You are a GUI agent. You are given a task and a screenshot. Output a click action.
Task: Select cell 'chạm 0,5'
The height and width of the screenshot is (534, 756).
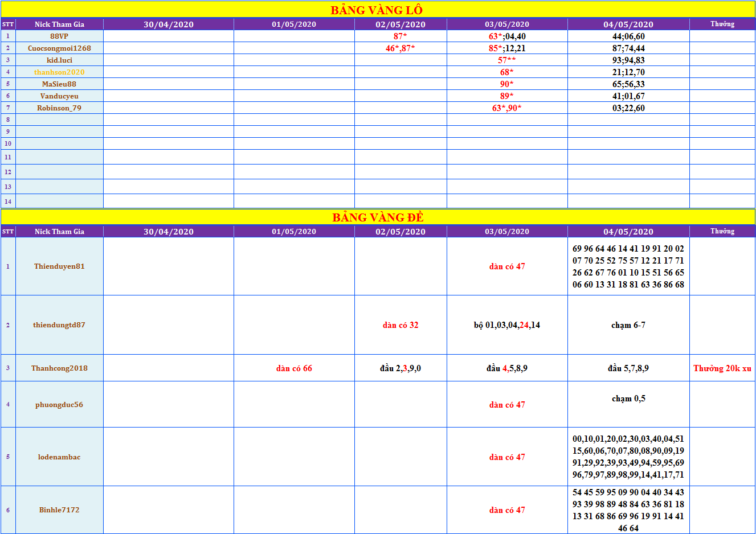tap(628, 404)
